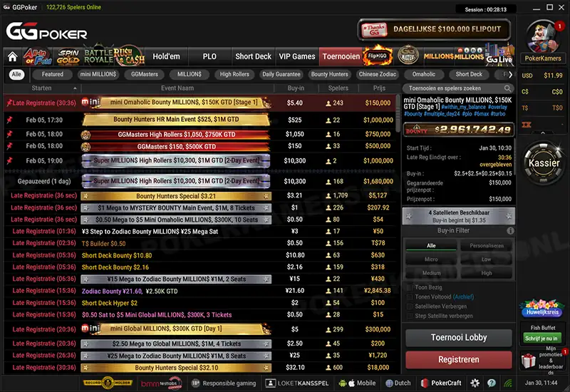Expand 4 Satellieten Beschikbaar panel

tap(458, 216)
